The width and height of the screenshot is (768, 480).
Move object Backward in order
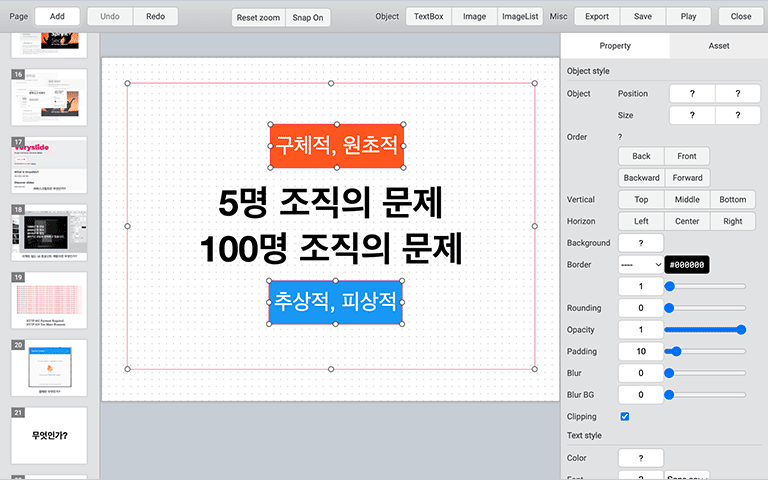coord(641,178)
